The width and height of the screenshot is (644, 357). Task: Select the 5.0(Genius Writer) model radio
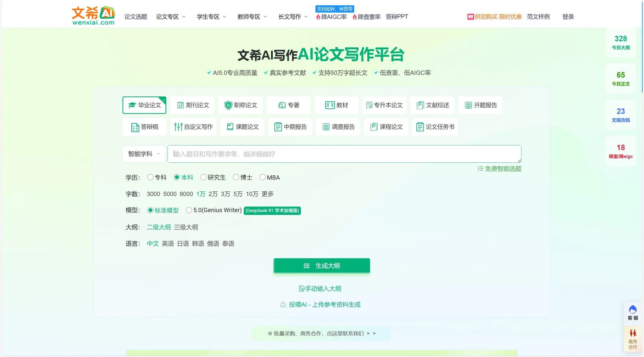[x=189, y=210]
